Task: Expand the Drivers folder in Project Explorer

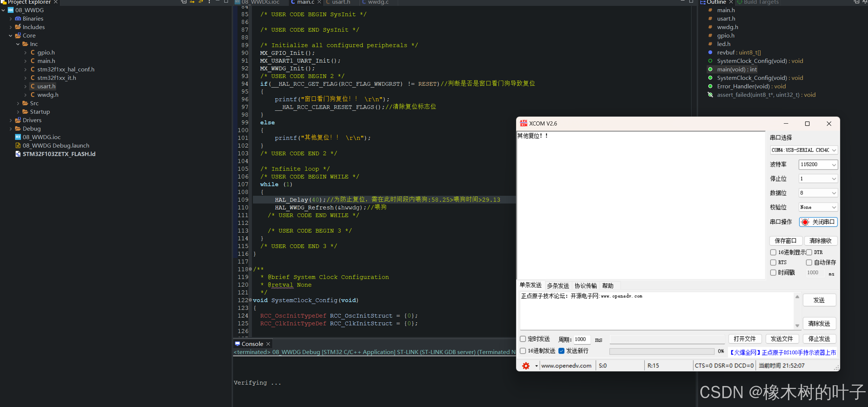Action: (11, 120)
